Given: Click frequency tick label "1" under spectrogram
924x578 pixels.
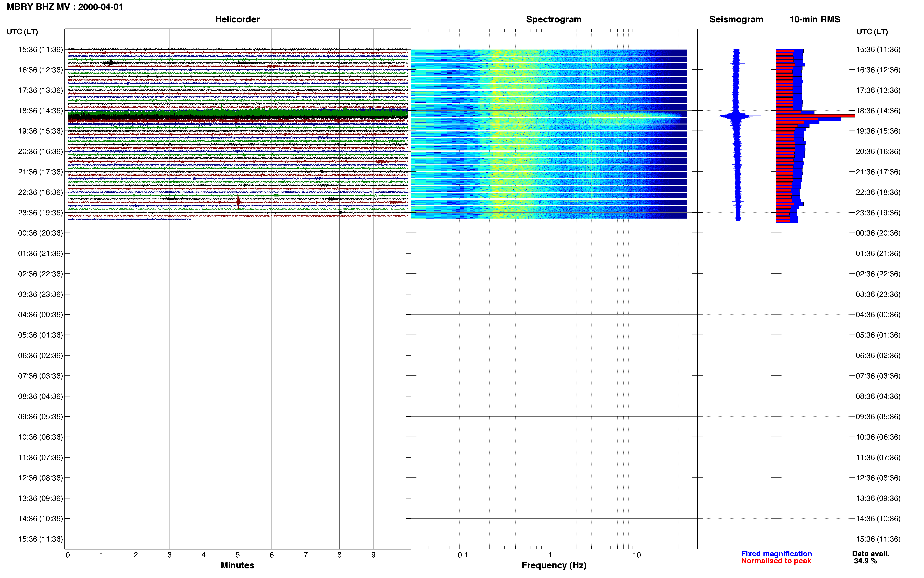Looking at the screenshot, I should tap(550, 555).
